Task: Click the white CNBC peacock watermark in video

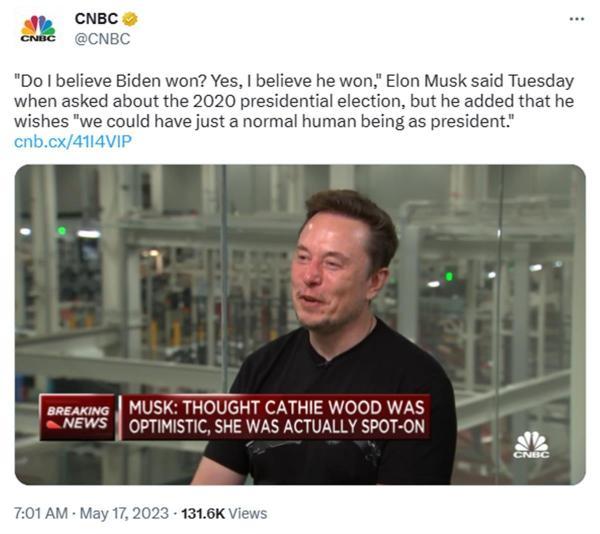Action: [x=531, y=445]
